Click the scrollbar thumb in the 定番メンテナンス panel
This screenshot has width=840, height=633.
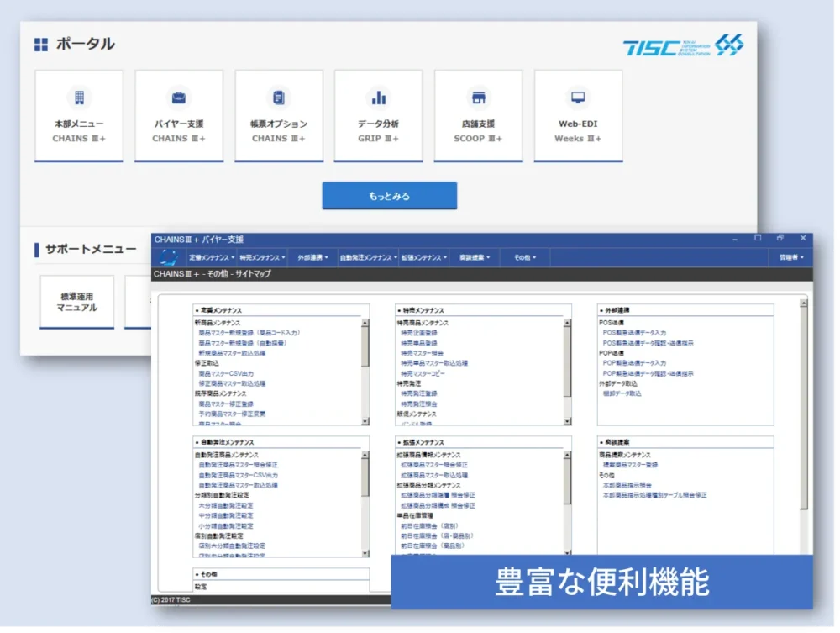(x=365, y=347)
